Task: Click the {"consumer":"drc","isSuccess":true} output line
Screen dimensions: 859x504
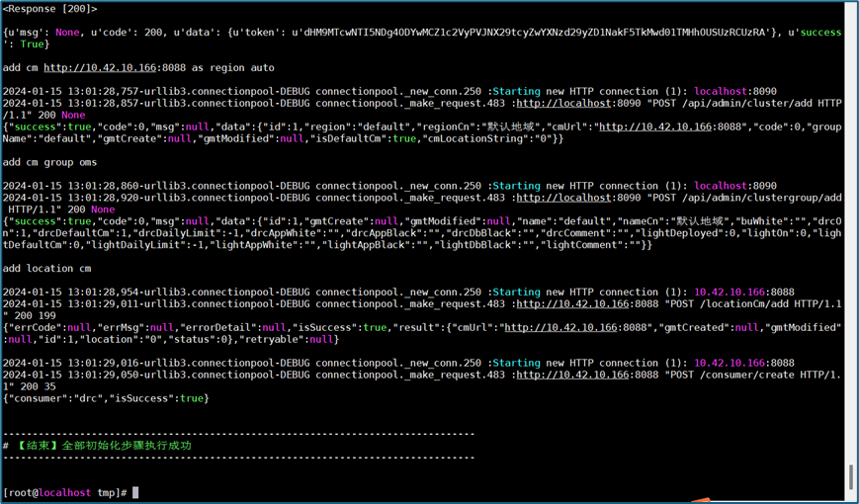Action: 106,398
